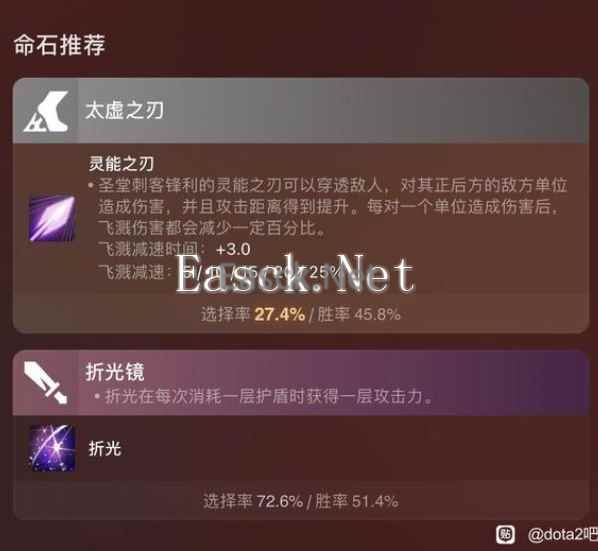The width and height of the screenshot is (598, 551).
Task: Click the 折光镜 sword facet icon
Action: tap(45, 382)
